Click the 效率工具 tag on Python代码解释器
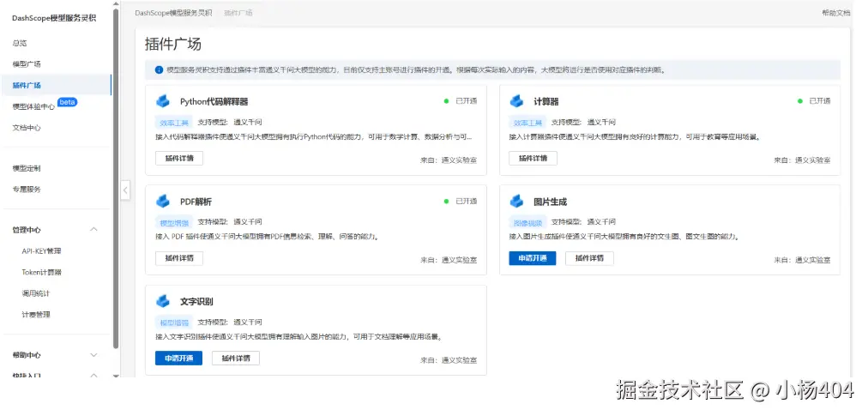 tap(174, 123)
